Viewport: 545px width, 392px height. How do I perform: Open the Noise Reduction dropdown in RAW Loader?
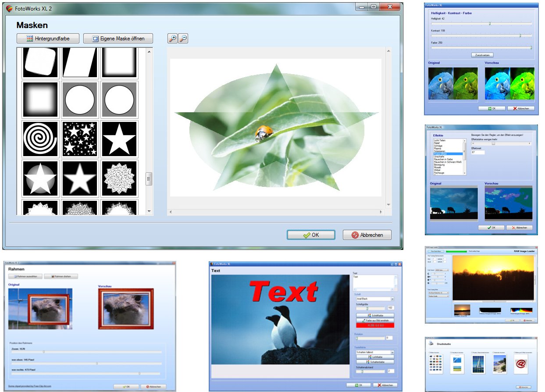click(x=438, y=293)
